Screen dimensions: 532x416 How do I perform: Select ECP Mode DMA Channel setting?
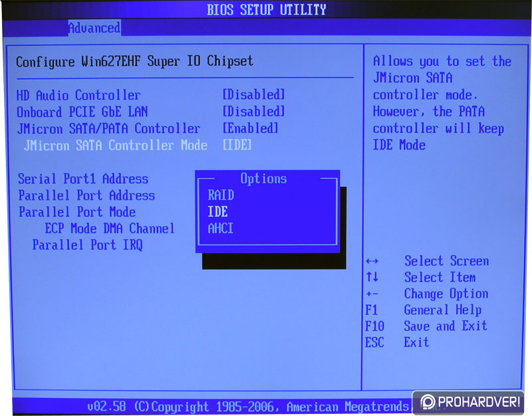coord(110,228)
